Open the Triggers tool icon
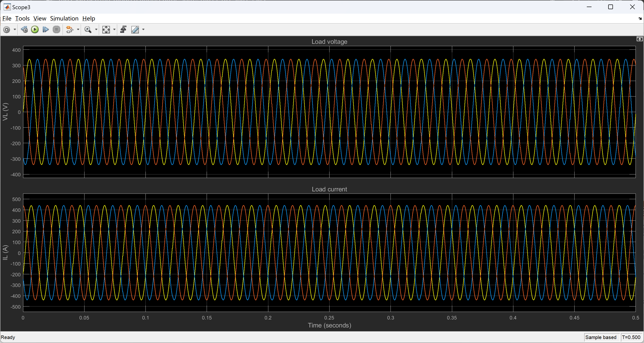Viewport: 644px width, 343px height. click(123, 30)
